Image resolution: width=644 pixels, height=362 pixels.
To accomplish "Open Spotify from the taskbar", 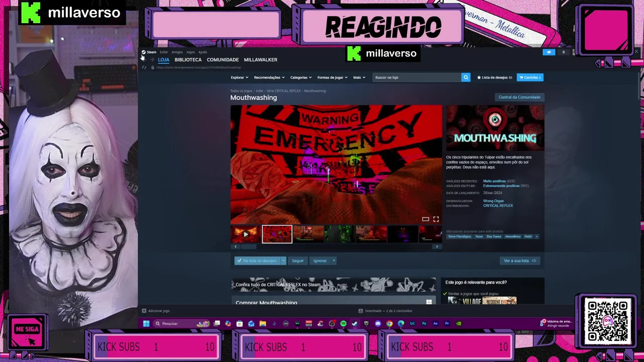I will click(344, 323).
